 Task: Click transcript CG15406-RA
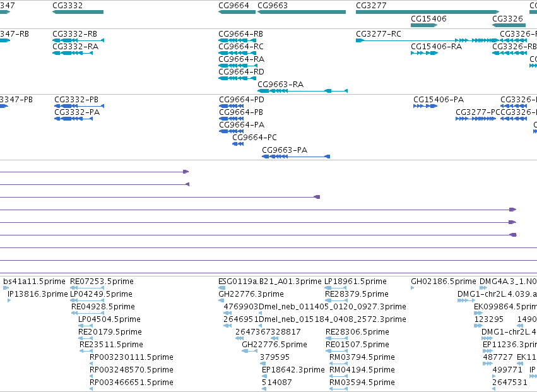424,53
